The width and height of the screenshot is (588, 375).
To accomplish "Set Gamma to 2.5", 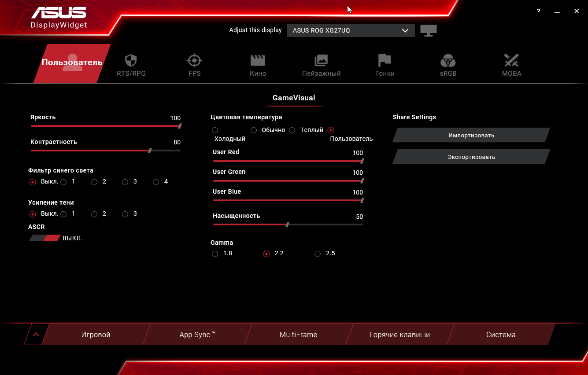I will coord(318,254).
